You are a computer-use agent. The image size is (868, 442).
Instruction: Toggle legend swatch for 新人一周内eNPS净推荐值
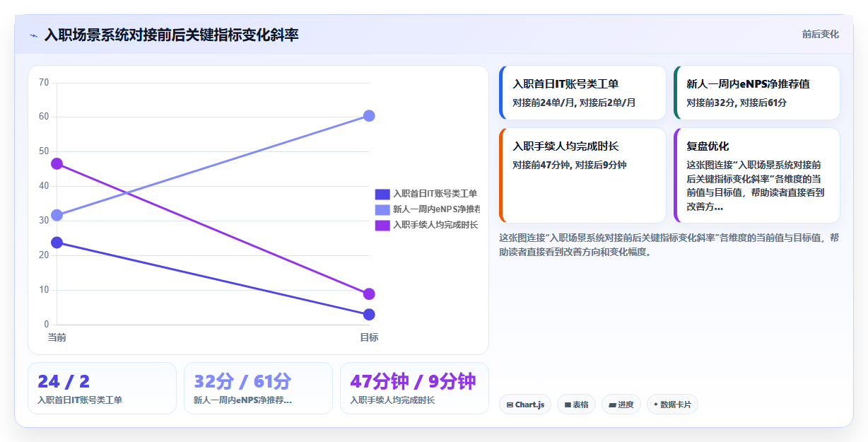[382, 209]
